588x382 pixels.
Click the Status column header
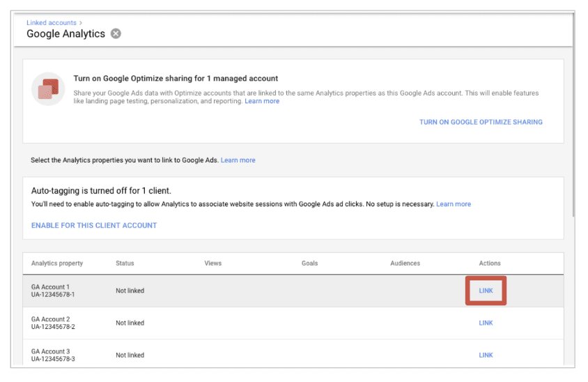click(125, 263)
